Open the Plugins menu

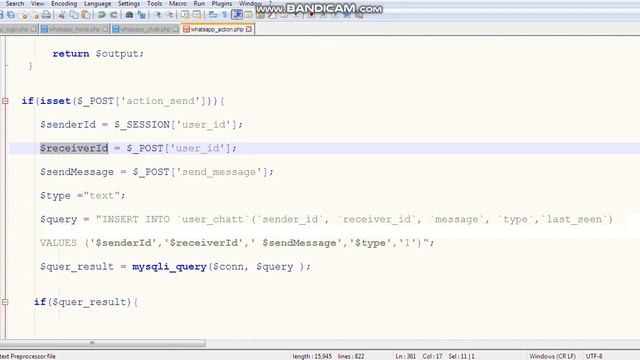222,4
